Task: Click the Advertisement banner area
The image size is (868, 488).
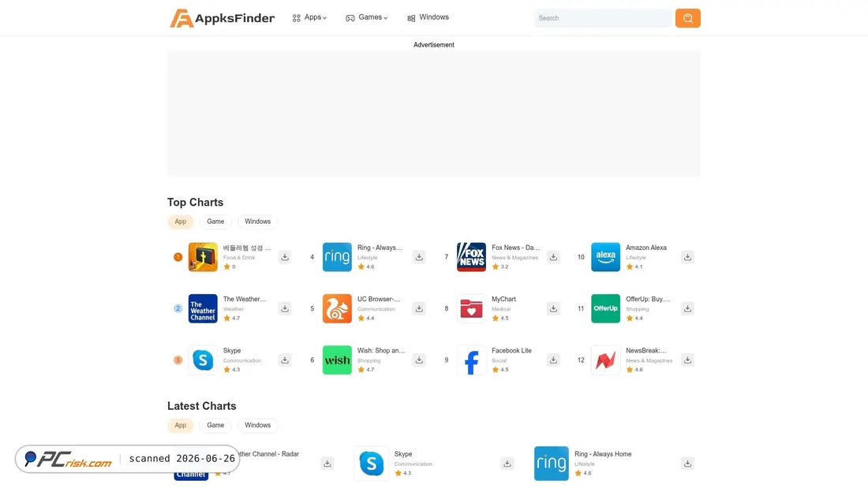Action: (434, 114)
